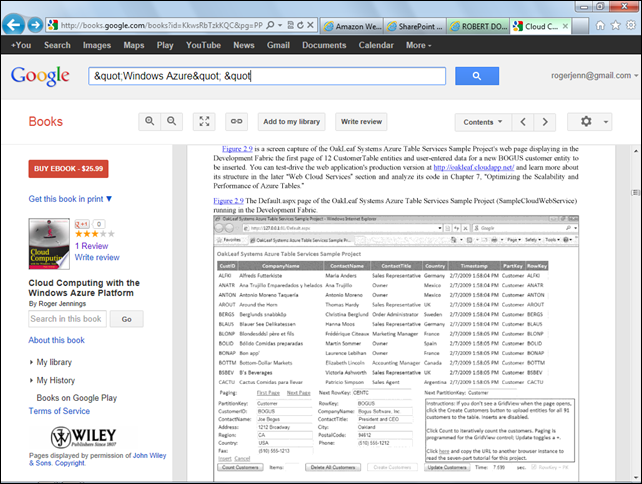Open Terms of Service
This screenshot has height=484, width=642.
coord(59,411)
